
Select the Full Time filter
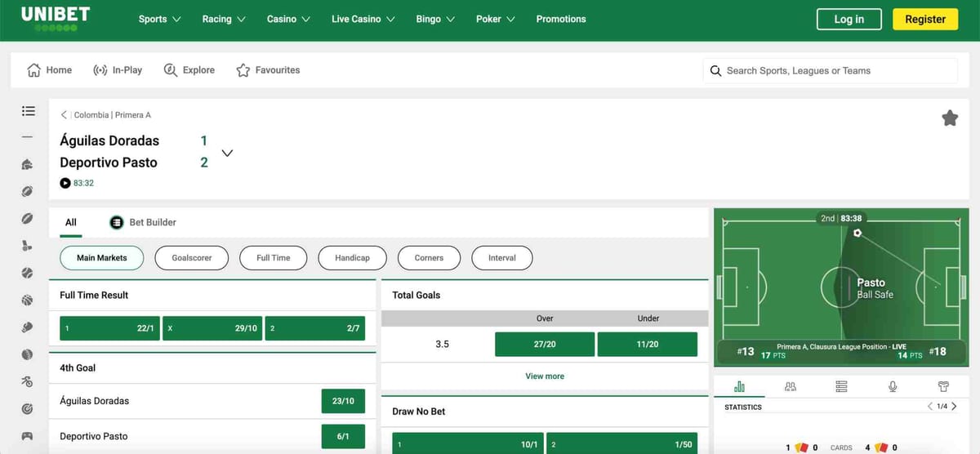(274, 258)
